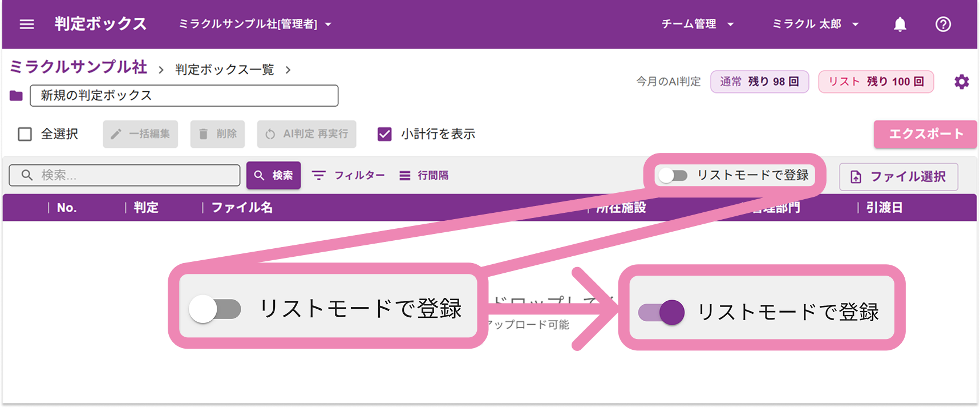Click the エクスポート button
Viewport: 980px width, 408px height.
[925, 134]
